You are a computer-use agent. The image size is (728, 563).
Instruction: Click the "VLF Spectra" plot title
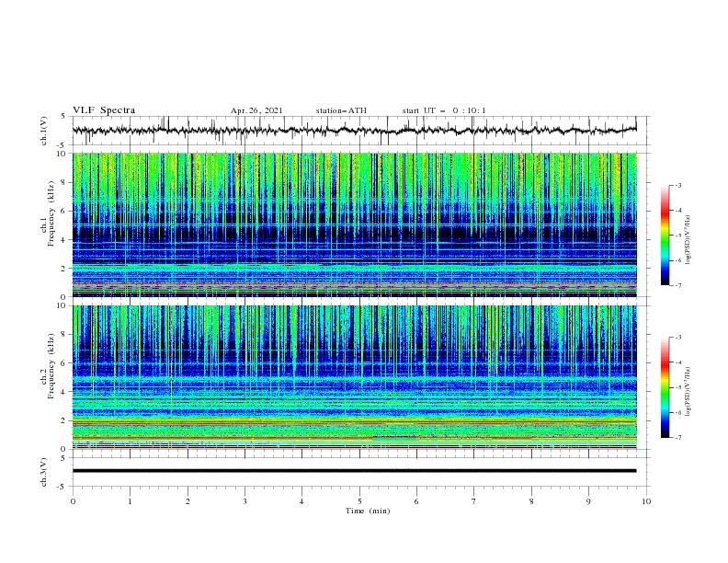click(x=104, y=110)
